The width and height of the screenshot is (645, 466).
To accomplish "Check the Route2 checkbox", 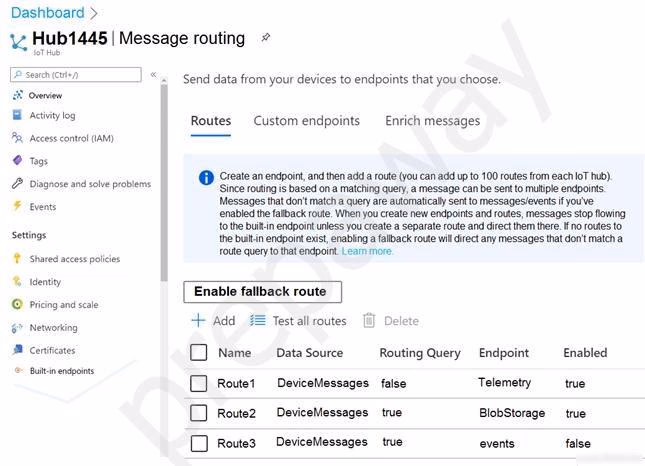I will click(199, 413).
